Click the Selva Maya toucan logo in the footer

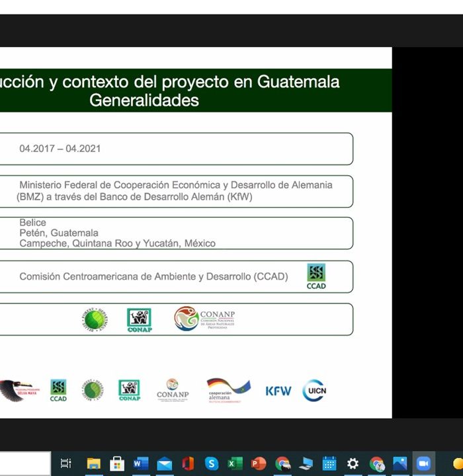19,391
